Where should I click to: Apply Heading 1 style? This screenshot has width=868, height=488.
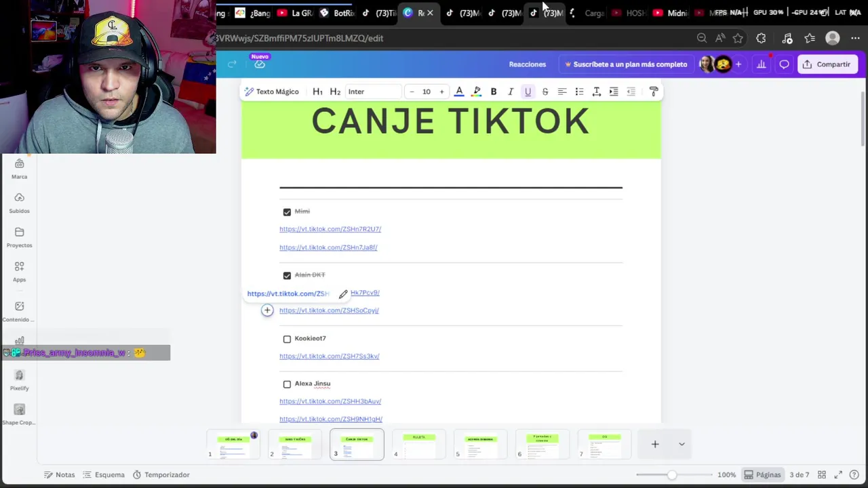tap(317, 91)
